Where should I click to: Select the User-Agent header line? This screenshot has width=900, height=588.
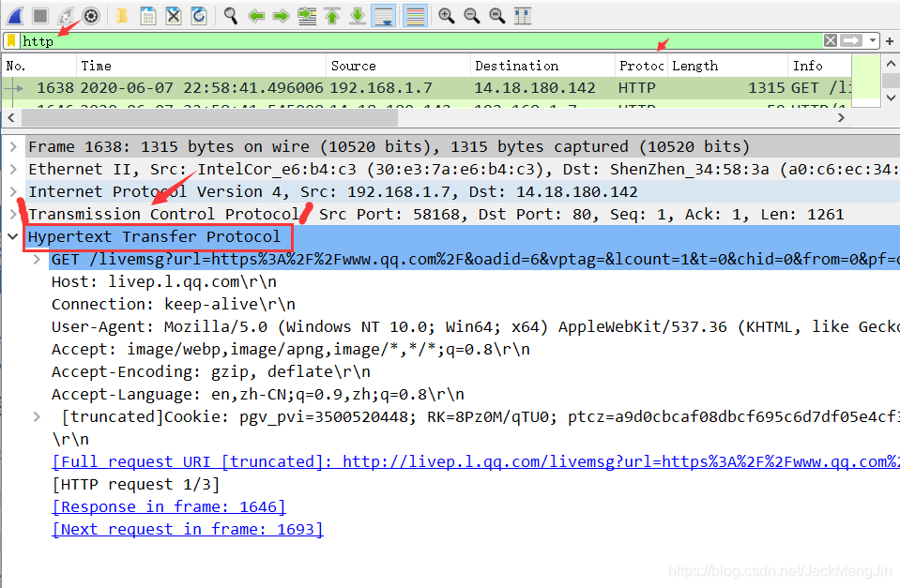click(475, 327)
